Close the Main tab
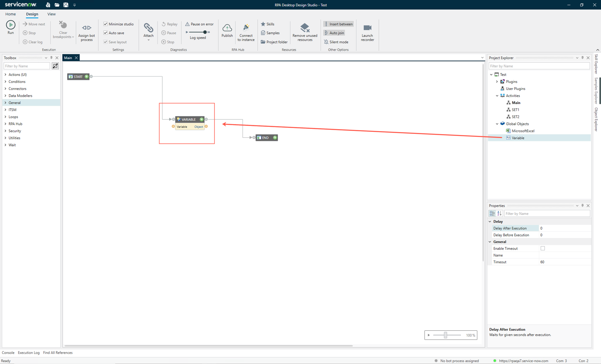601x364 pixels. (76, 58)
